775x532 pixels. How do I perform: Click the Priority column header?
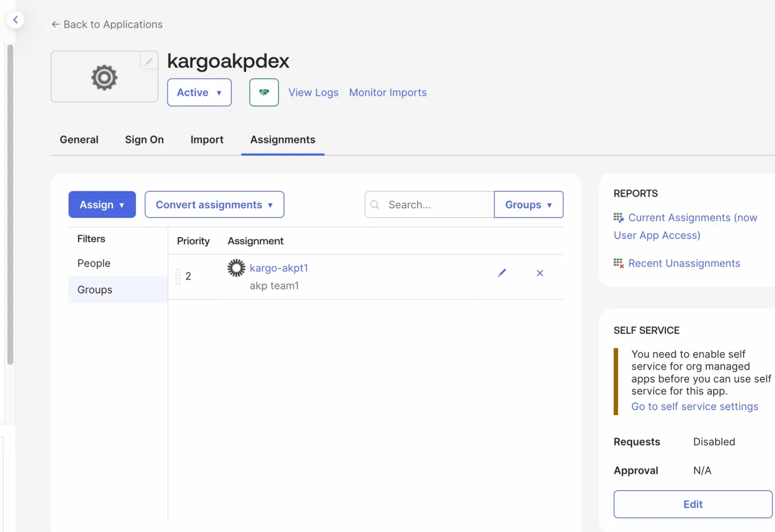point(193,241)
